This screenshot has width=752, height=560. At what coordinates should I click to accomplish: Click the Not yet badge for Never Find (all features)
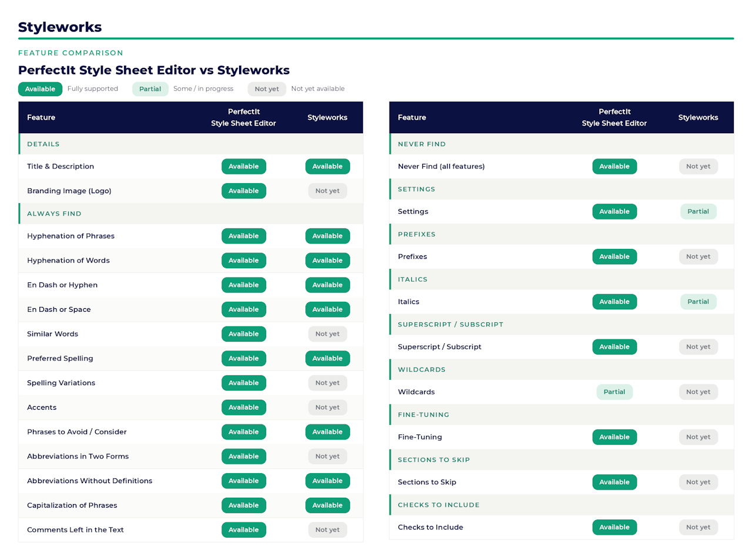pos(698,167)
